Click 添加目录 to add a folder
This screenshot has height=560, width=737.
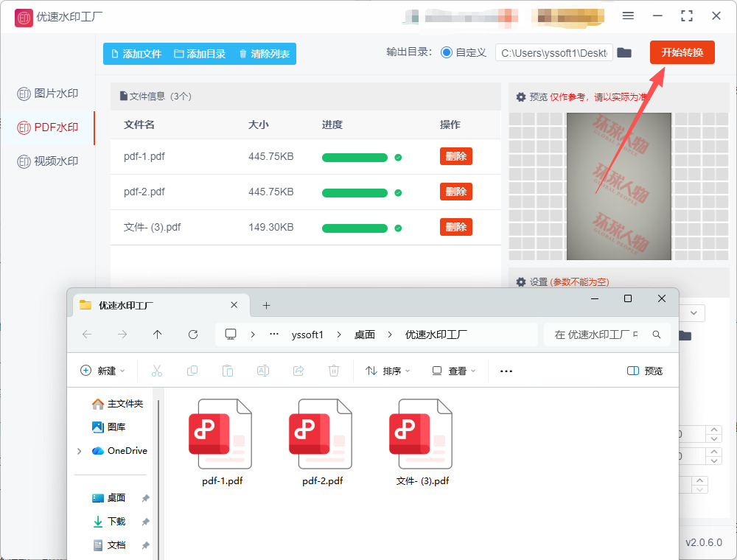pyautogui.click(x=200, y=54)
